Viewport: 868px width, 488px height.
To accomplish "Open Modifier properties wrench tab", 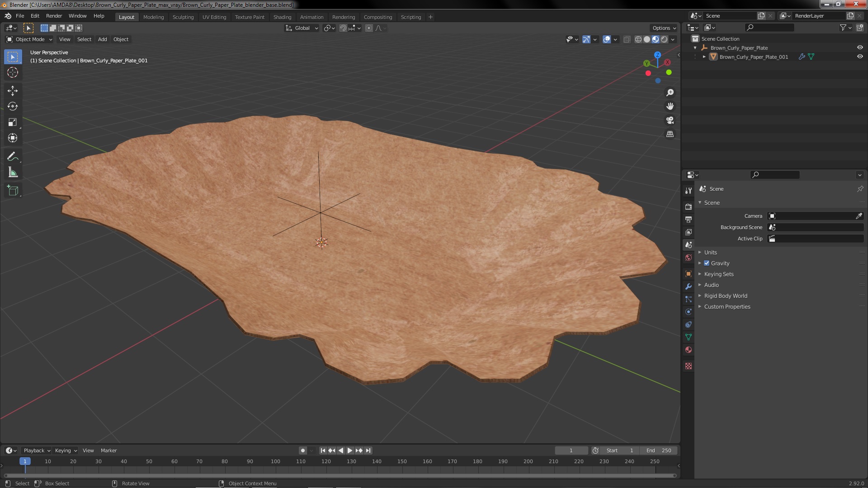I will coord(689,286).
